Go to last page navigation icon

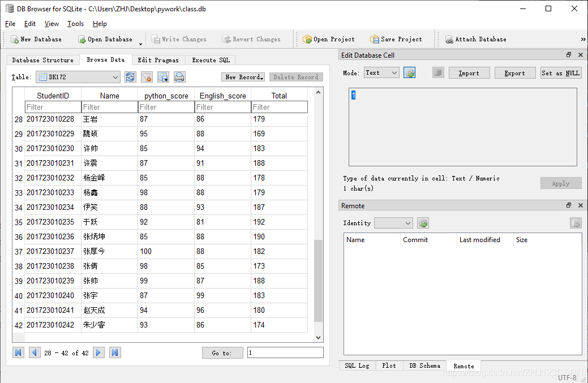pos(115,352)
